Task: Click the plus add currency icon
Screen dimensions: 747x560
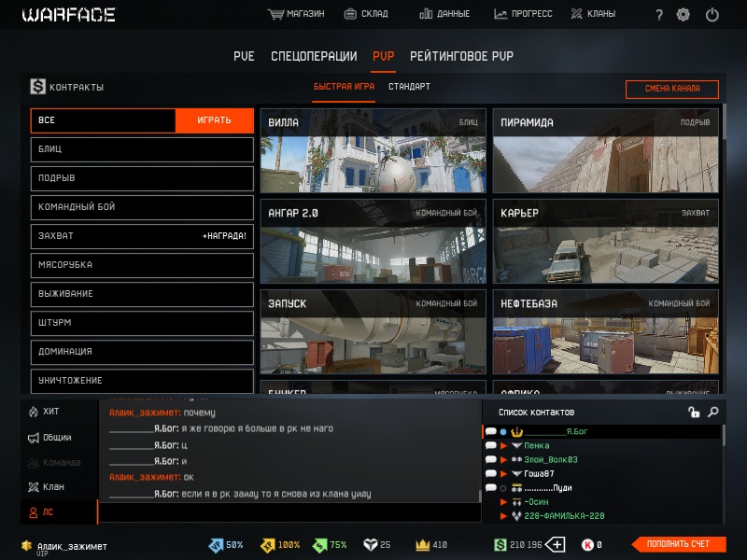Action: pos(555,544)
